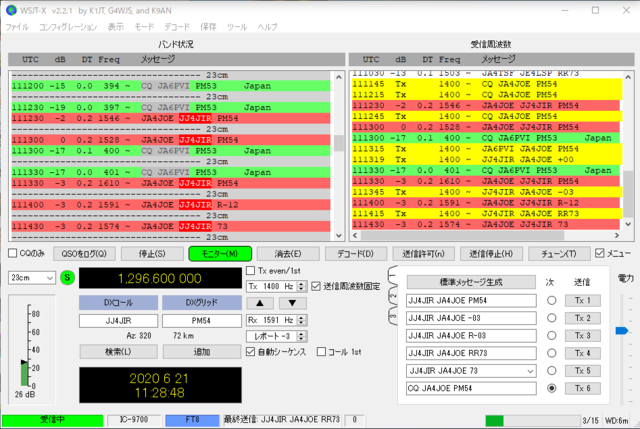
Task: Click the receive level meter bar
Action: (24, 373)
